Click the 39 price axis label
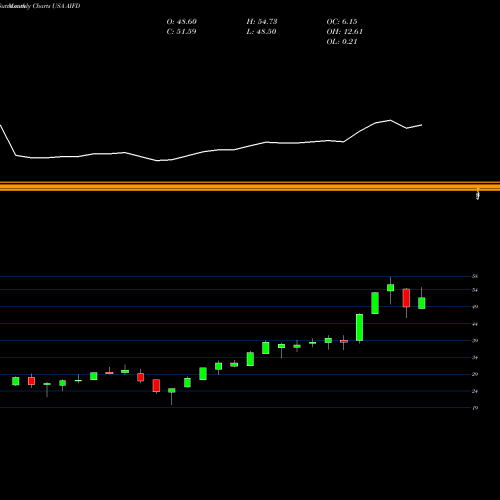 coord(475,341)
